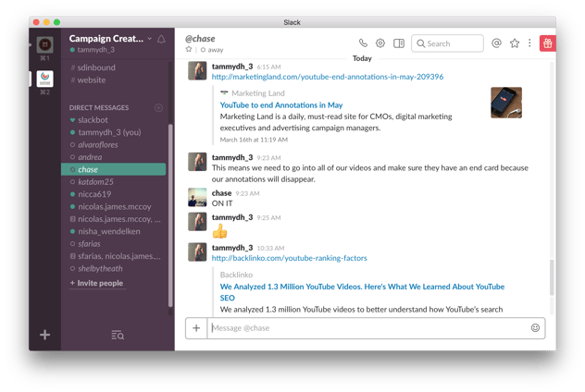585x392 pixels.
Task: Click tammydh_3 name on 9:25 AM message
Action: (232, 217)
